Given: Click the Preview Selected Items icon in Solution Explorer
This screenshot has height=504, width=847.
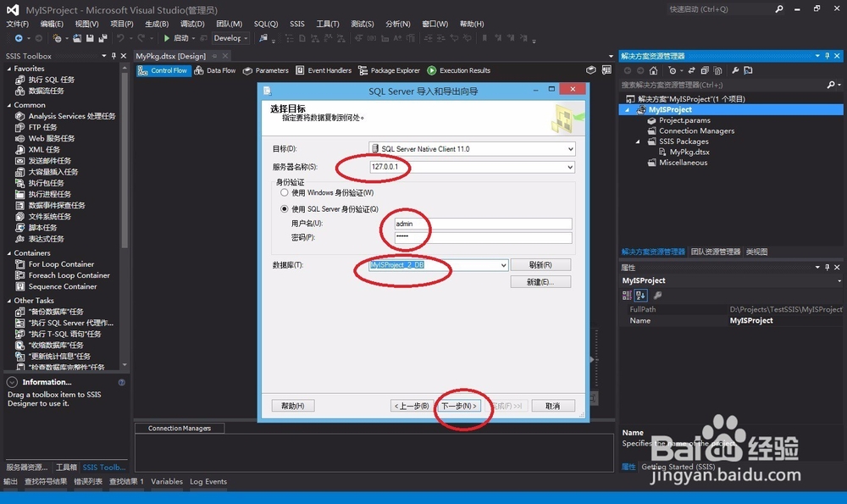Looking at the screenshot, I should (748, 70).
